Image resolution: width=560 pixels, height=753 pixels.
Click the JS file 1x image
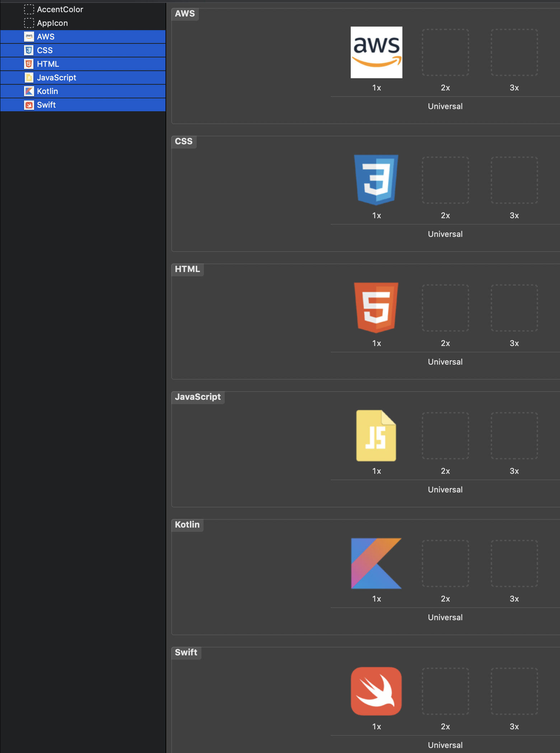(x=376, y=435)
